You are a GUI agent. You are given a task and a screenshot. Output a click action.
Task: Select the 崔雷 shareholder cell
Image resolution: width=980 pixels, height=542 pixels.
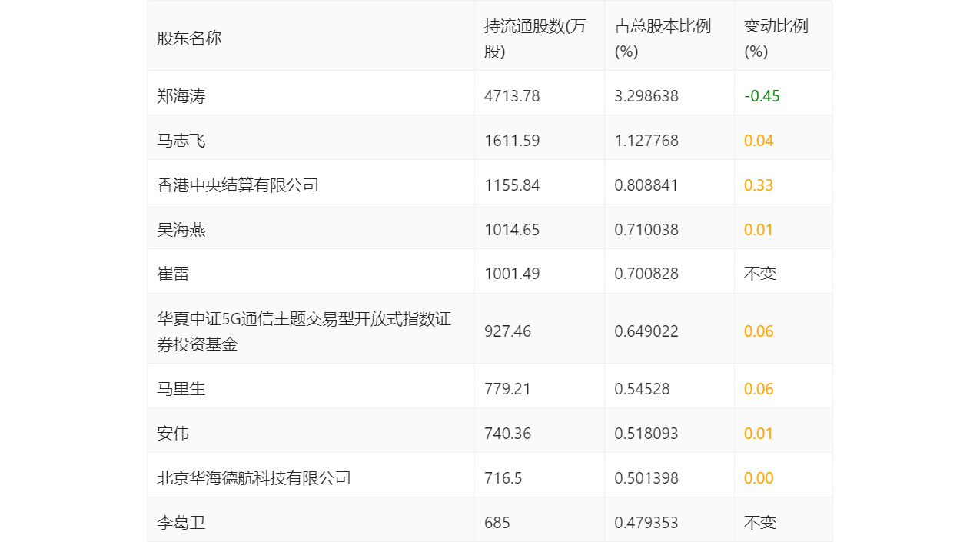point(173,274)
